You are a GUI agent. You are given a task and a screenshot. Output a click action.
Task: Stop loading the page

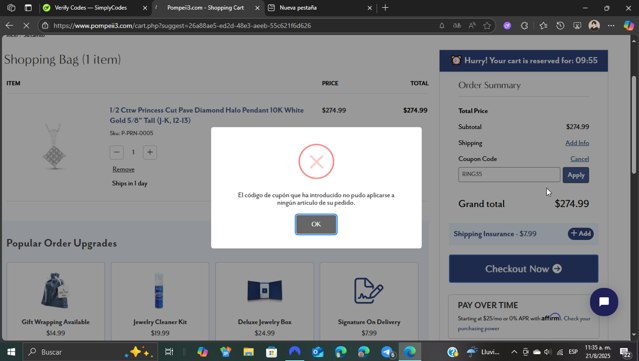click(x=26, y=26)
